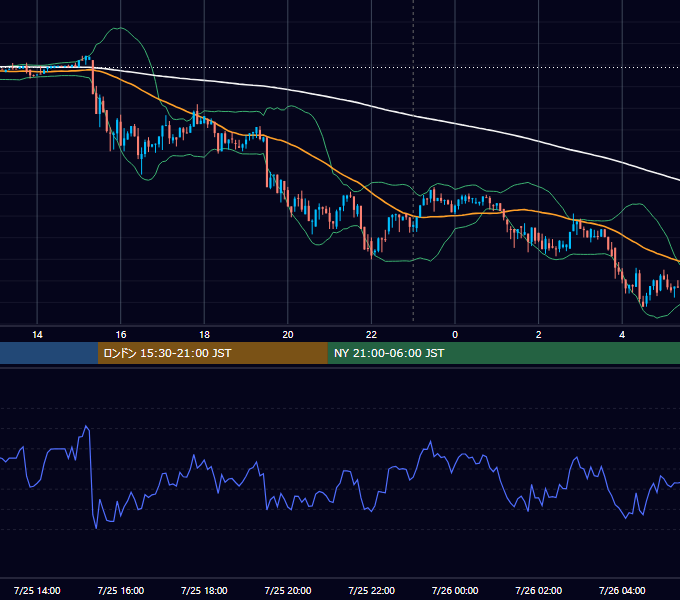Click the NY 21:00-06:00 JST session bar
Viewport: 680px width, 600px height.
click(503, 353)
